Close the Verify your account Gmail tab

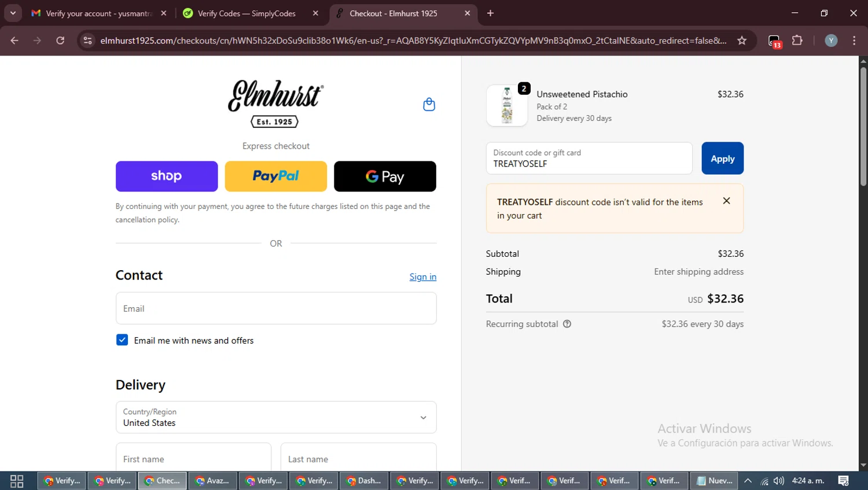click(x=164, y=13)
